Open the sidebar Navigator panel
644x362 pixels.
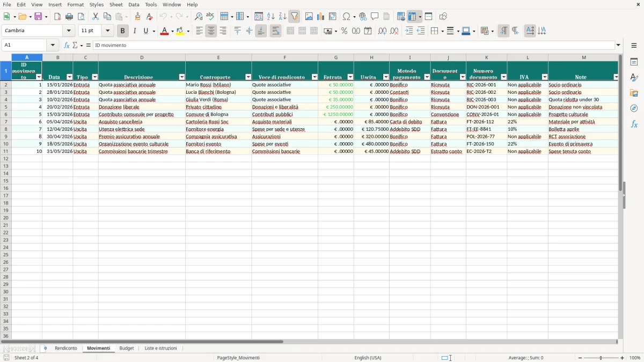click(634, 108)
